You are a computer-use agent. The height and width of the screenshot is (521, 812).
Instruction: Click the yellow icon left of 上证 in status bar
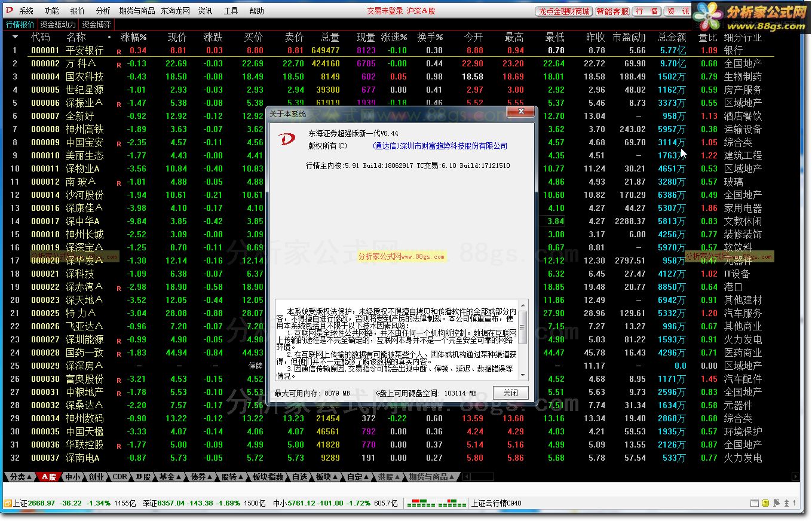pyautogui.click(x=8, y=503)
